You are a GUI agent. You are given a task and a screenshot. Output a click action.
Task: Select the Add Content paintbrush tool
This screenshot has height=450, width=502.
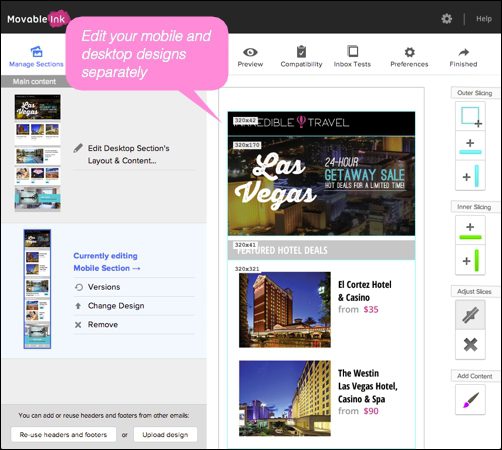[x=470, y=400]
